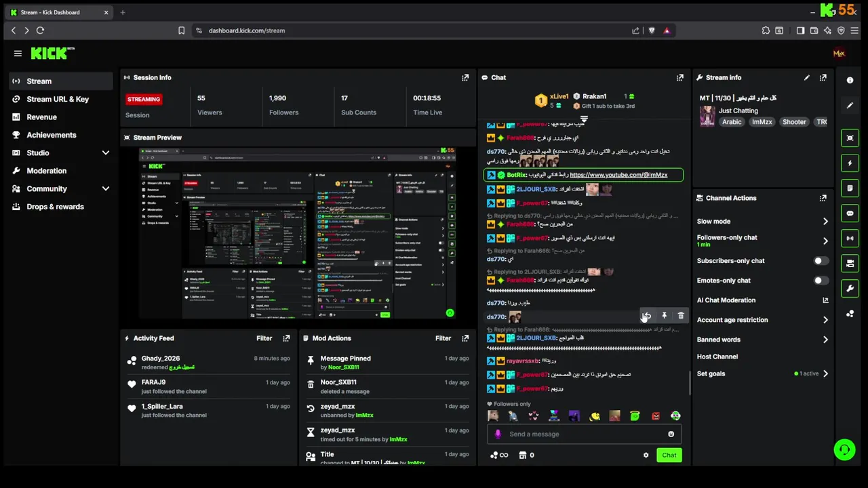Image resolution: width=868 pixels, height=488 pixels.
Task: Select the Arabic stream tag
Action: coord(732,122)
